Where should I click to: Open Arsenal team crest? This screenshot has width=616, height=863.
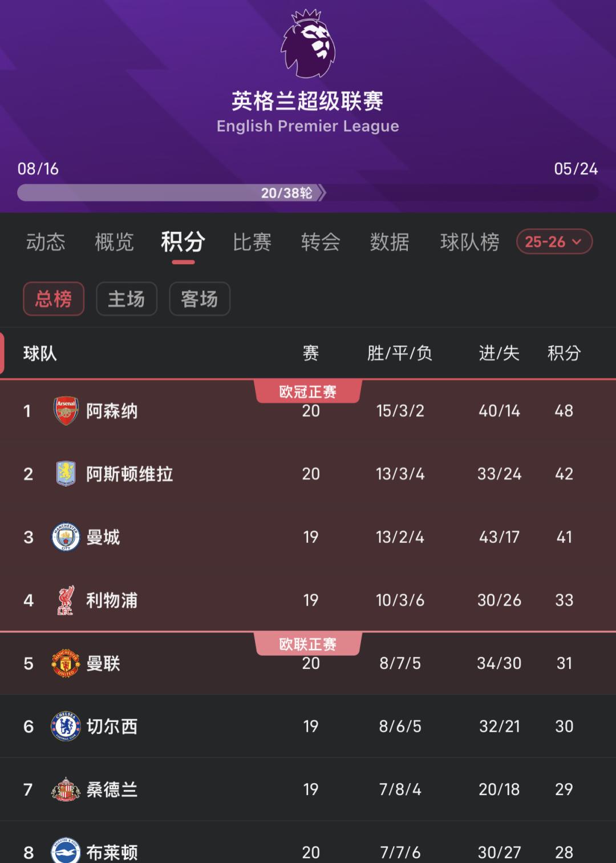tap(66, 411)
